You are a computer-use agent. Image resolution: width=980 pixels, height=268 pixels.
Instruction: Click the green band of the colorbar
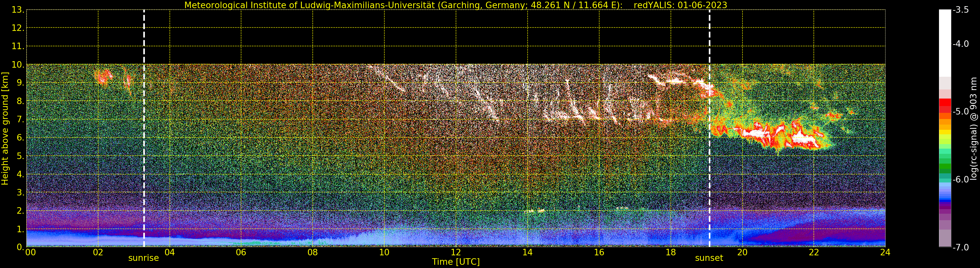pos(945,167)
